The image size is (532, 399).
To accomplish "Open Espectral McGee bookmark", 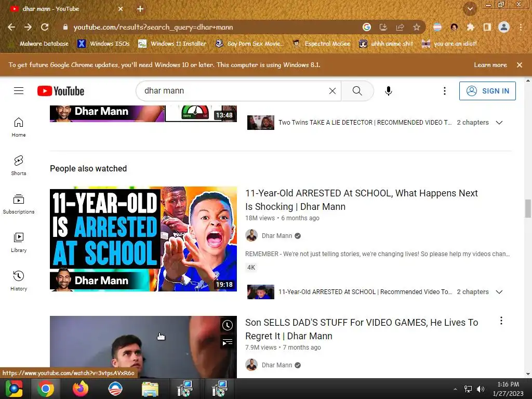I will pyautogui.click(x=321, y=44).
